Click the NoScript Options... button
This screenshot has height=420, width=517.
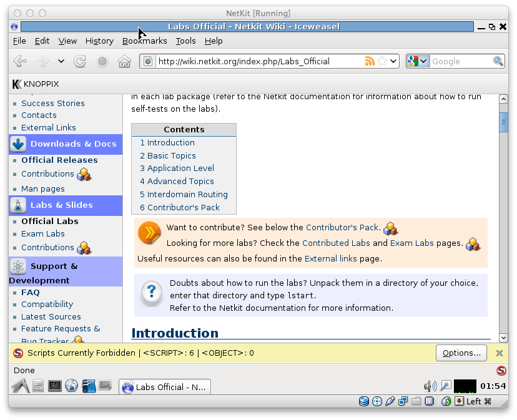pos(461,353)
